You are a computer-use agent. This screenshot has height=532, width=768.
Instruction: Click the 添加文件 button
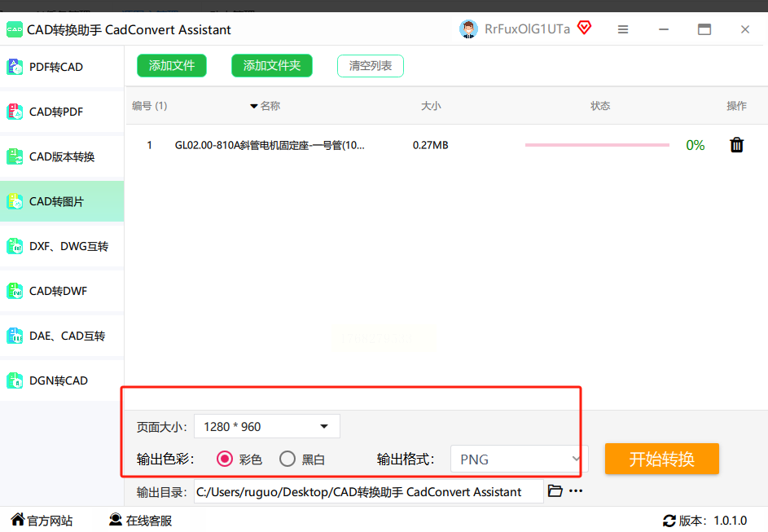tap(171, 66)
